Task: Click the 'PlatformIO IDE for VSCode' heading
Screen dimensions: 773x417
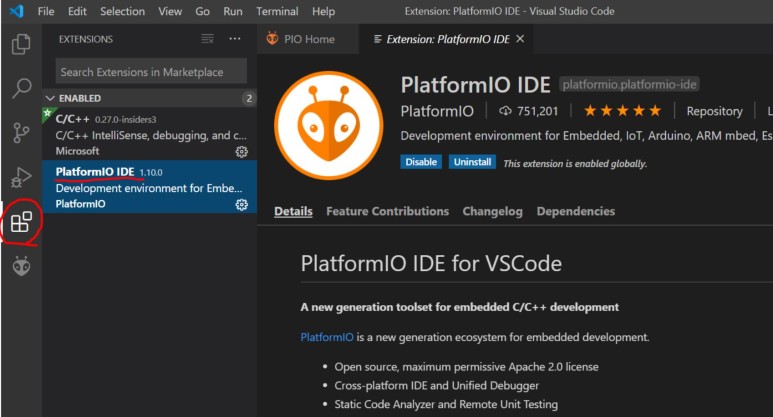Action: coord(431,263)
